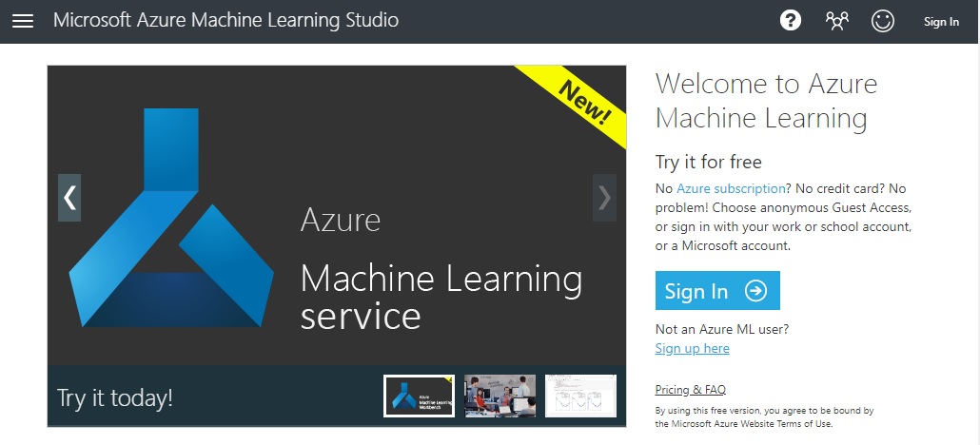Select the second carousel thumbnail with people
This screenshot has width=980, height=445.
(500, 396)
